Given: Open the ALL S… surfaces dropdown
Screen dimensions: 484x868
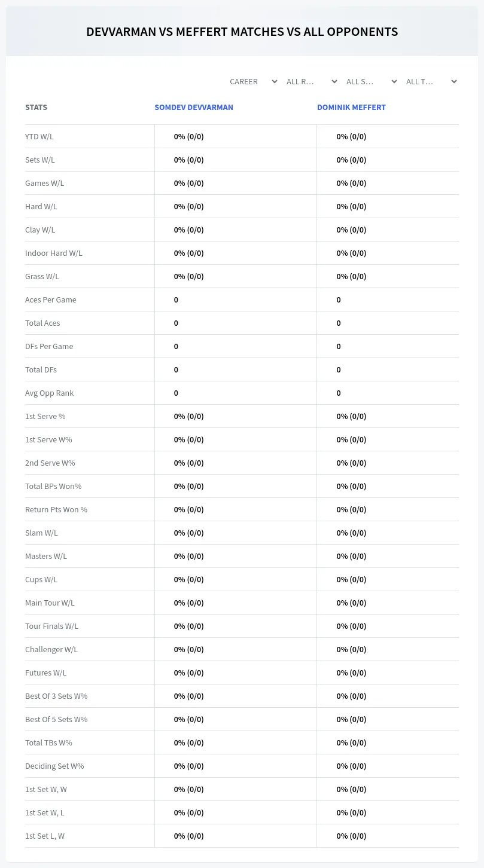Looking at the screenshot, I should tap(372, 81).
